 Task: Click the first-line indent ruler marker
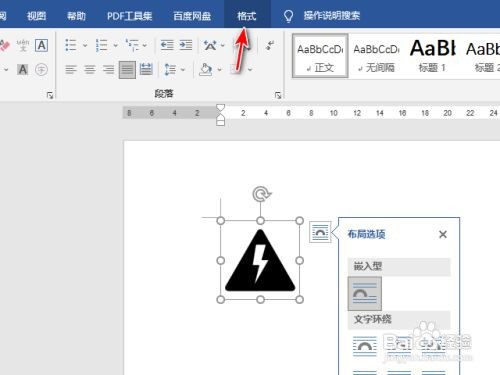click(x=220, y=108)
